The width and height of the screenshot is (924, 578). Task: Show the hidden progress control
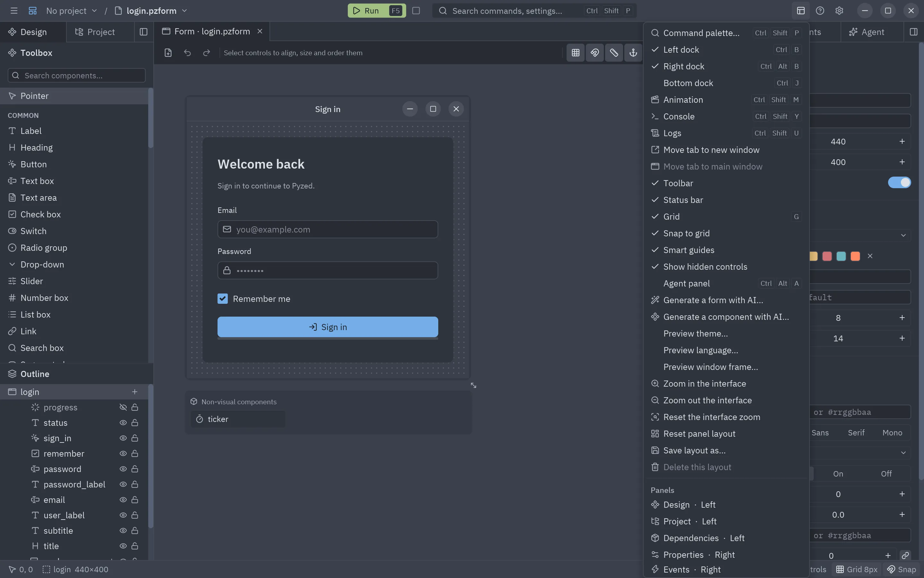coord(123,407)
